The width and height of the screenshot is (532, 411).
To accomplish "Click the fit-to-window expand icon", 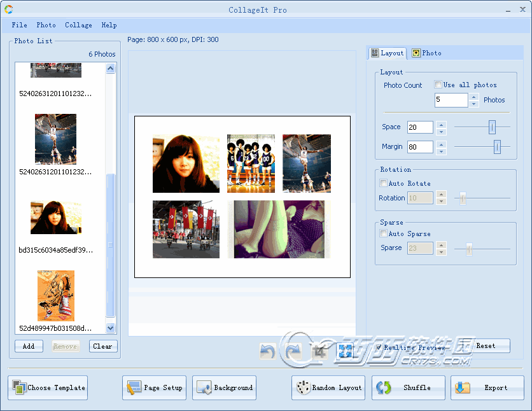I will tap(345, 351).
